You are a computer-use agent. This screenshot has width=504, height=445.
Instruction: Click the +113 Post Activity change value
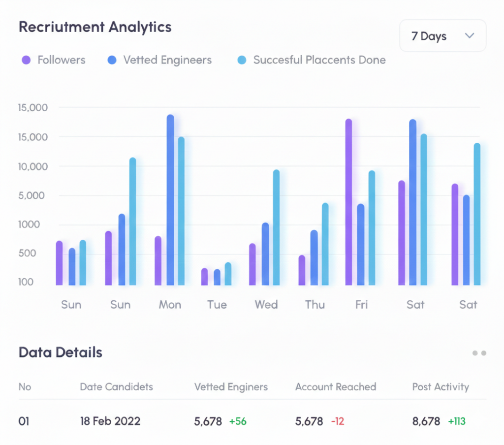point(456,421)
